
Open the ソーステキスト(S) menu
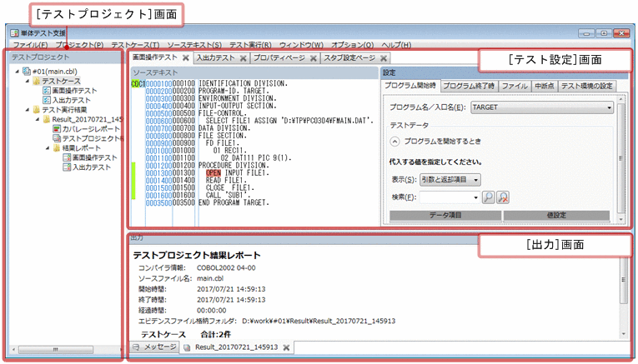pyautogui.click(x=194, y=45)
